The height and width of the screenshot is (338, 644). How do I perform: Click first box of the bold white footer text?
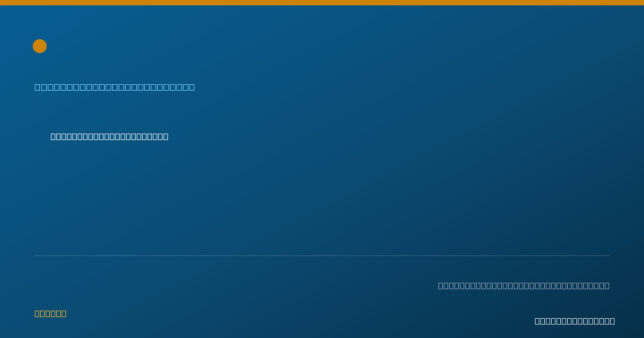coord(537,321)
